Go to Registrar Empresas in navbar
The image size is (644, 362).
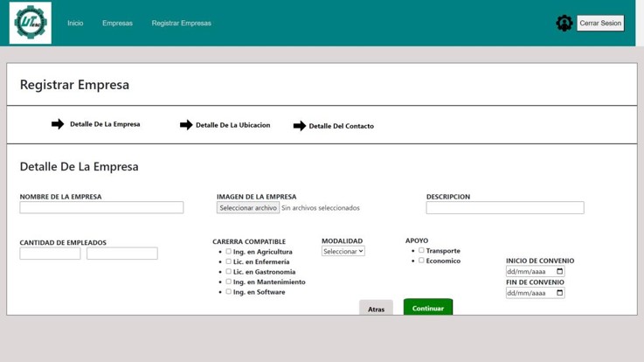[x=181, y=24]
